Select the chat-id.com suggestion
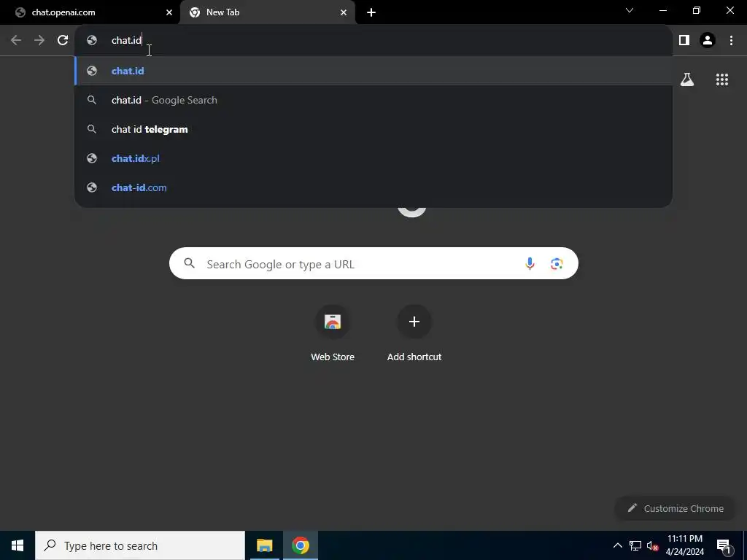The image size is (747, 560). click(374, 187)
